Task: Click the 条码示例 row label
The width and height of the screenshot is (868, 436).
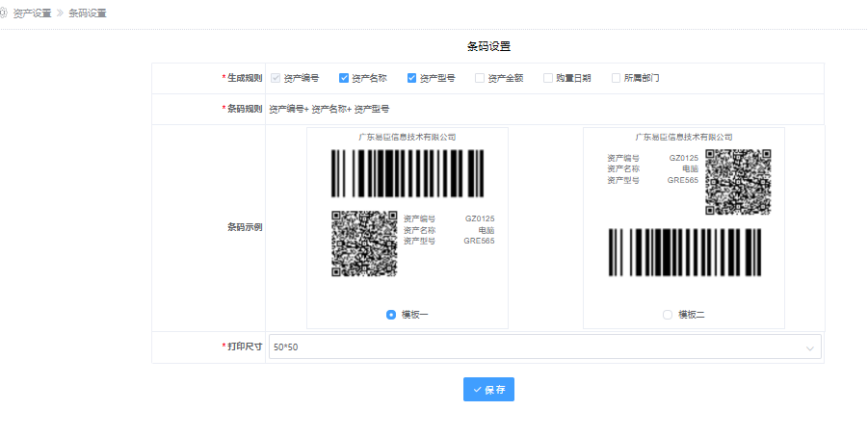Action: 245,227
